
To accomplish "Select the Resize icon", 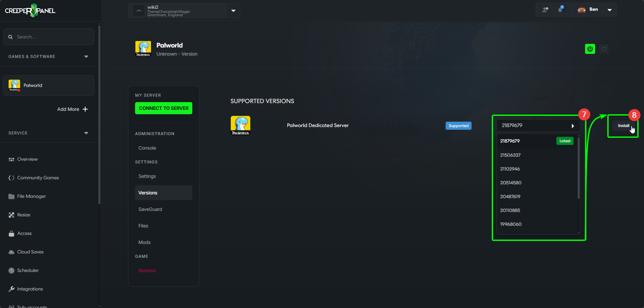I will tap(11, 215).
